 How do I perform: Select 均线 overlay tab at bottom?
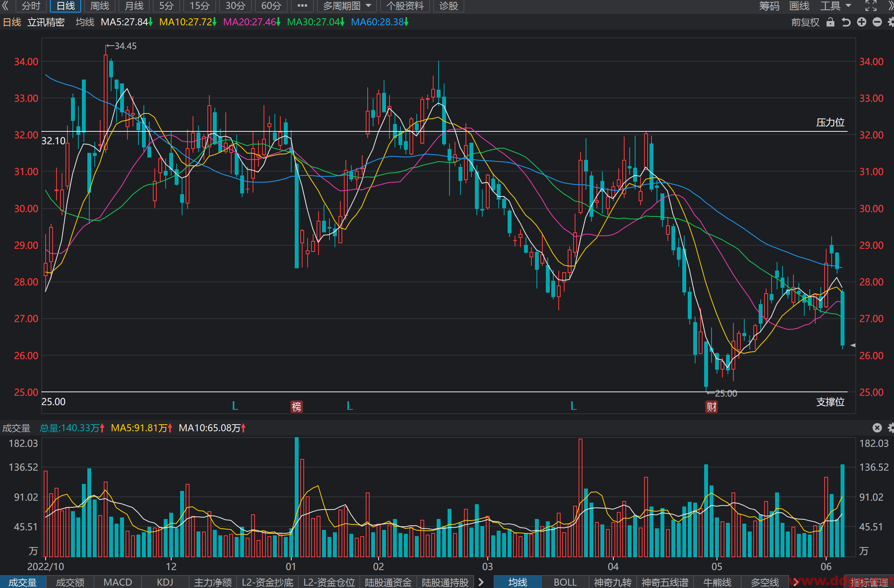click(x=518, y=582)
